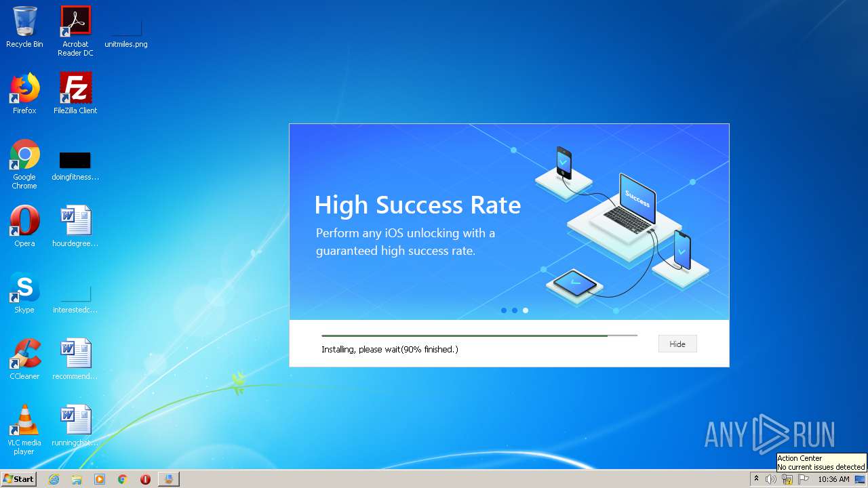This screenshot has height=488, width=868.
Task: Select the first carousel dot indicator
Action: [x=503, y=310]
